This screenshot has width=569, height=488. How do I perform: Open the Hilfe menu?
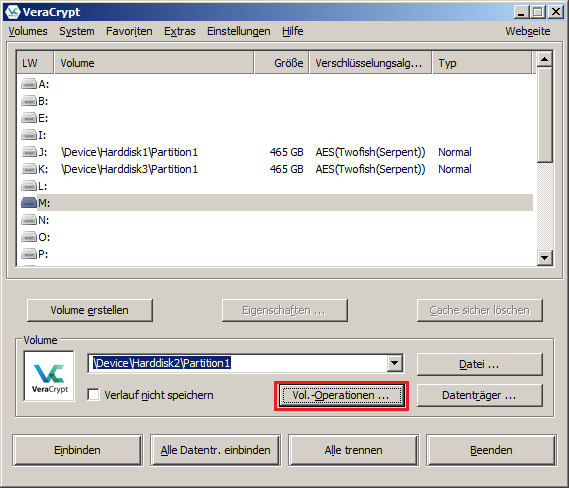(x=292, y=31)
